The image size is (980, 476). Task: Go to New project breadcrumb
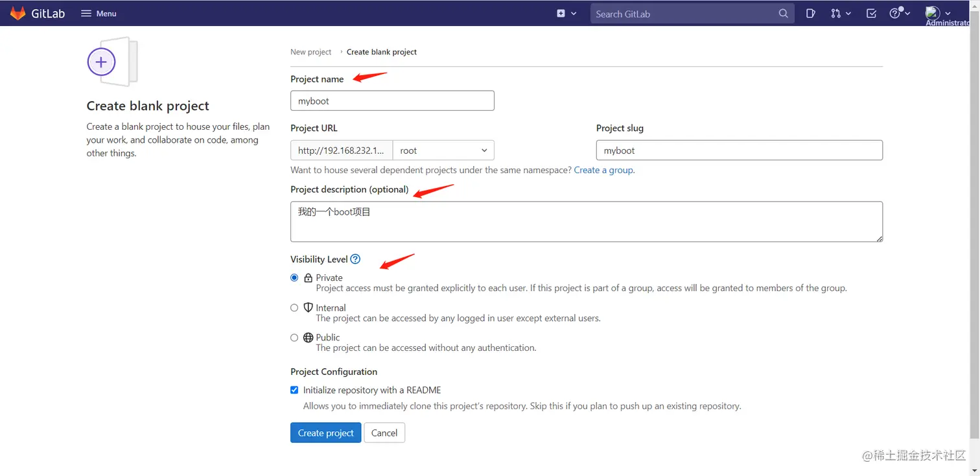pyautogui.click(x=310, y=52)
